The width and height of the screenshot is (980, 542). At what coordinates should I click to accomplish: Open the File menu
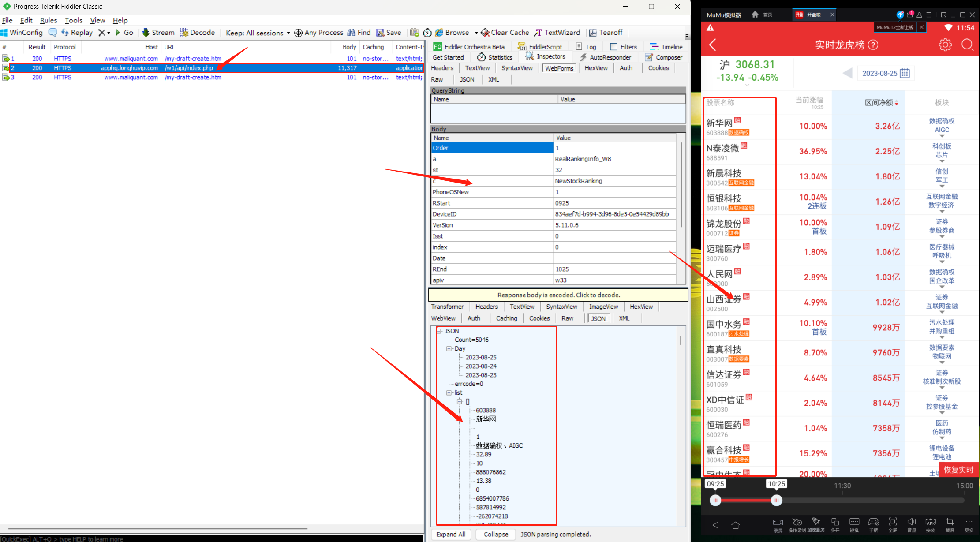[x=7, y=20]
